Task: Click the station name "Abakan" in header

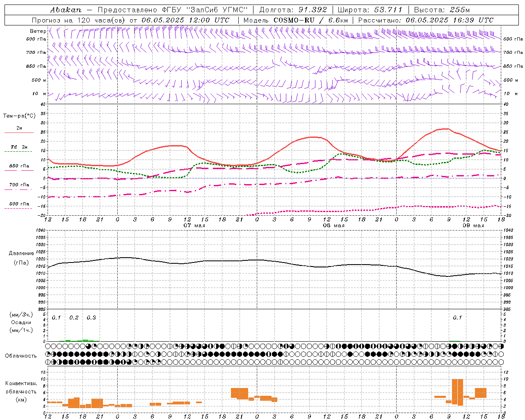Action: (x=66, y=10)
